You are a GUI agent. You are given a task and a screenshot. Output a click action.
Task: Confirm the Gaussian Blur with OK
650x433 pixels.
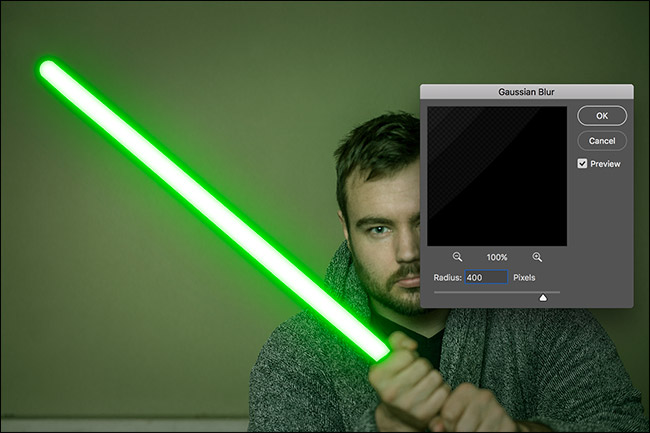click(602, 116)
